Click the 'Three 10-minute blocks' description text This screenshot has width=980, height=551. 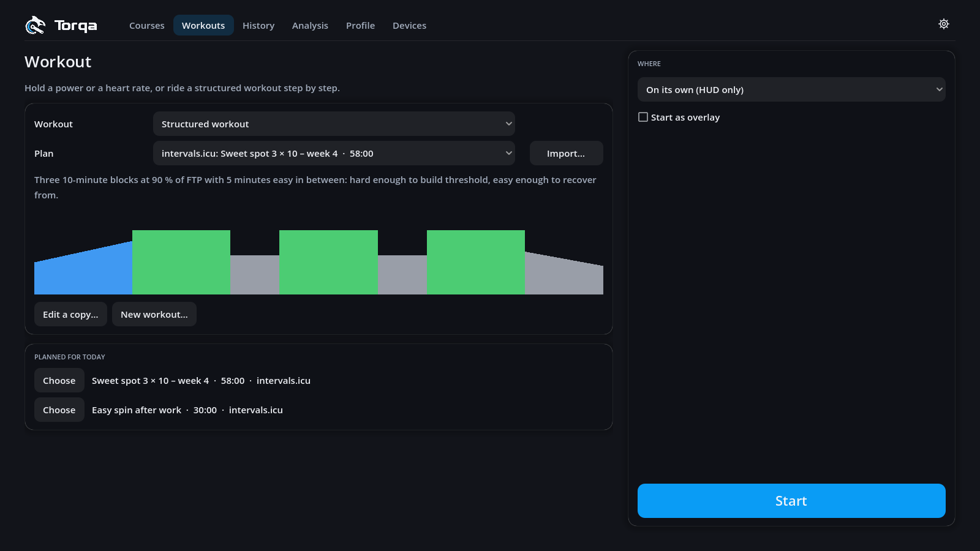click(315, 187)
